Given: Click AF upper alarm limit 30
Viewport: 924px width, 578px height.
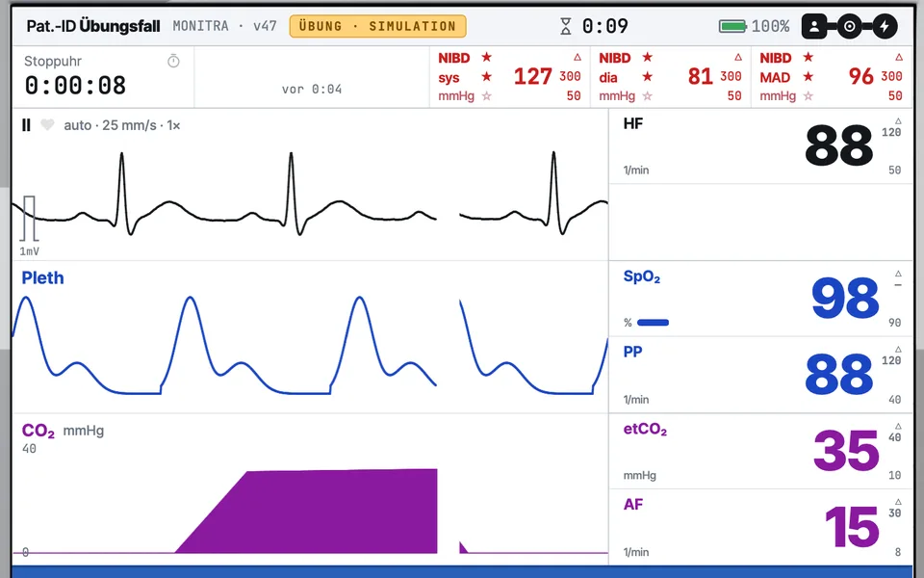Looking at the screenshot, I should coord(894,513).
